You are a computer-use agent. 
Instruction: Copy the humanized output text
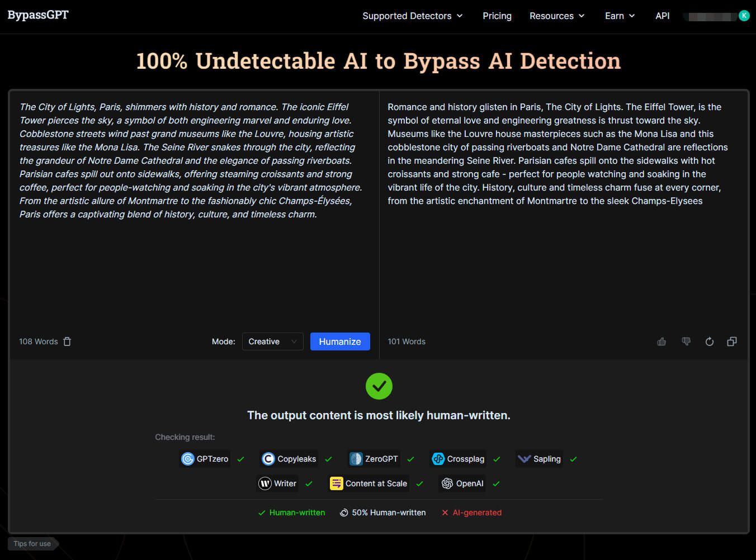(731, 341)
